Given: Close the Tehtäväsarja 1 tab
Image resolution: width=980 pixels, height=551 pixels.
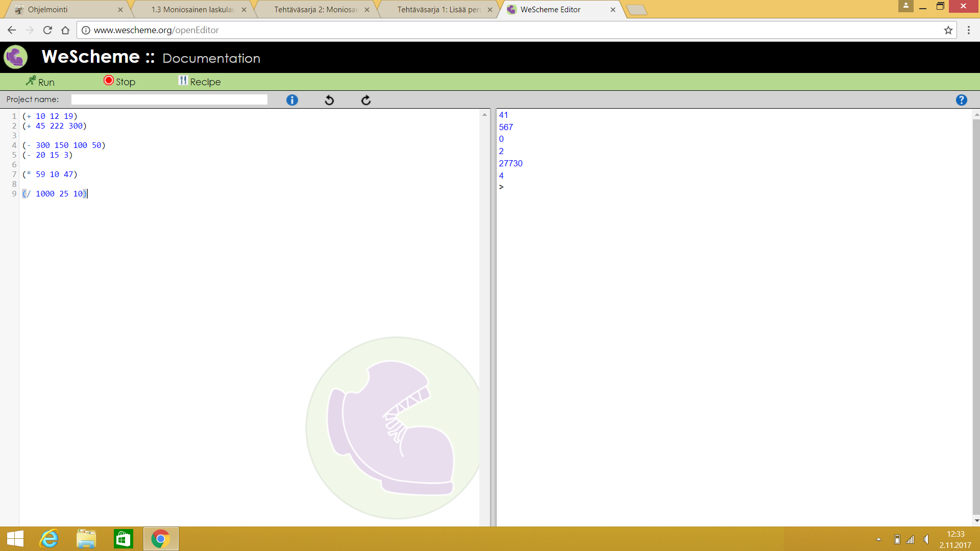Looking at the screenshot, I should point(490,10).
